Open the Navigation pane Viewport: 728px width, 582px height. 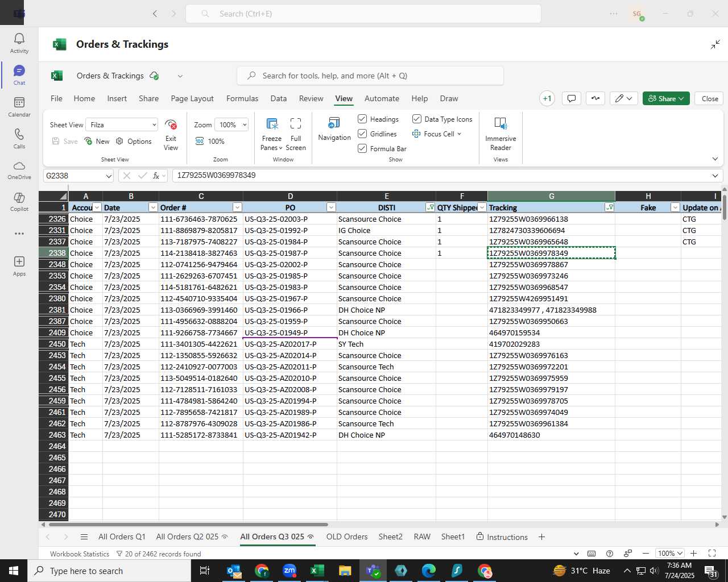pyautogui.click(x=334, y=130)
